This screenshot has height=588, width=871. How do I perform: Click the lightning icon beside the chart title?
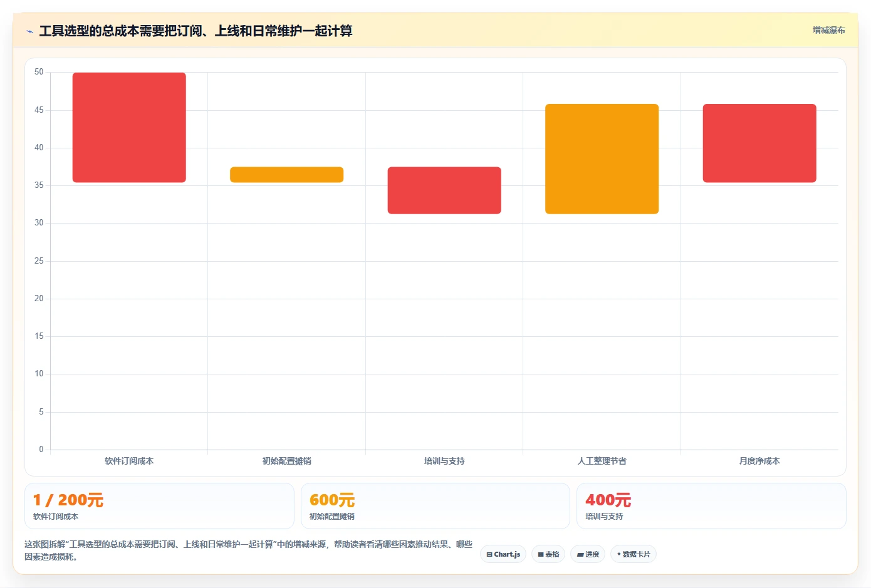coord(29,31)
